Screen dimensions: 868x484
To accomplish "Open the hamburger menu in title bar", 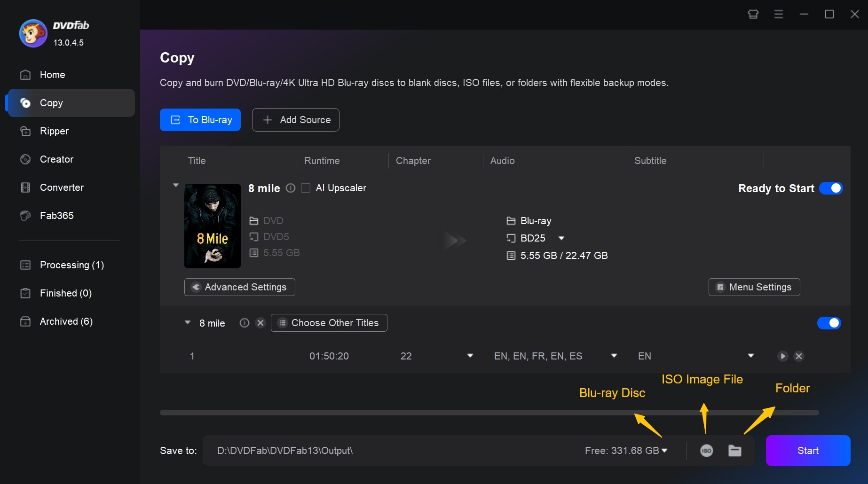I will point(778,14).
